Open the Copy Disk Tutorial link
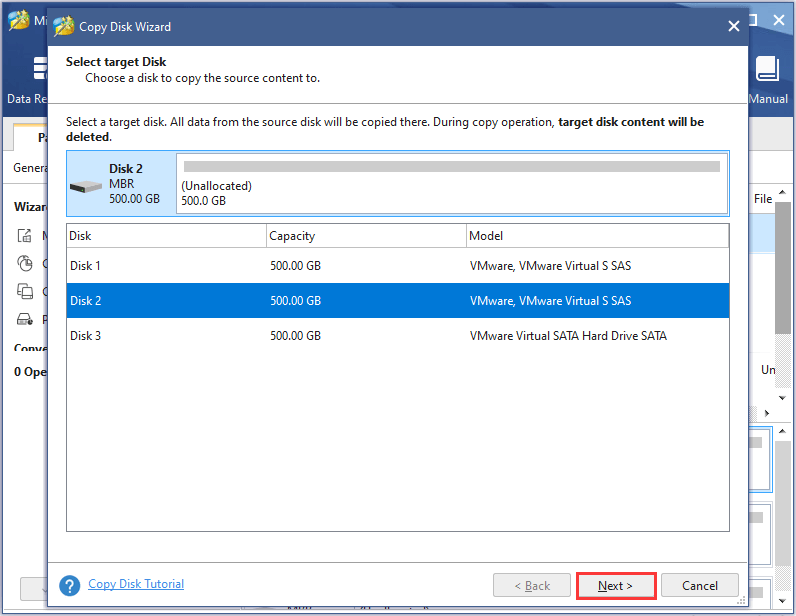 [x=136, y=584]
